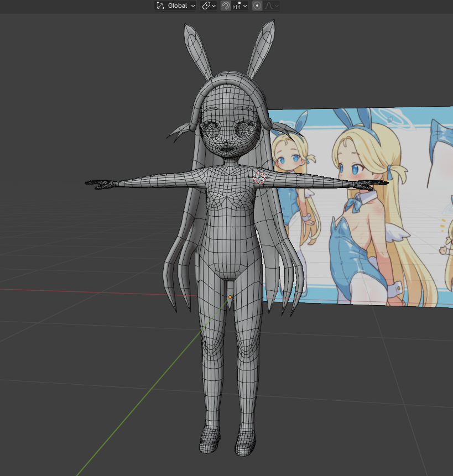The width and height of the screenshot is (453, 476).
Task: Open the snapping options dropdown
Action: click(240, 6)
